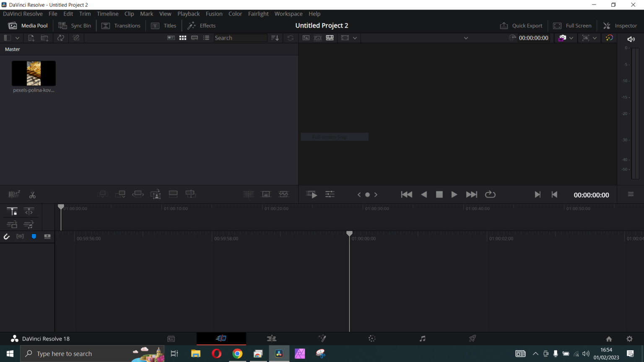Toggle Loop playback
This screenshot has width=644, height=362.
(x=490, y=194)
